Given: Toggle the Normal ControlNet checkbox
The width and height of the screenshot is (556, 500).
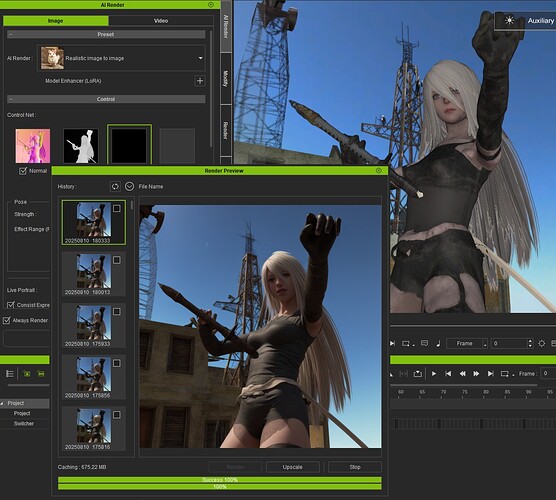Looking at the screenshot, I should pyautogui.click(x=23, y=171).
